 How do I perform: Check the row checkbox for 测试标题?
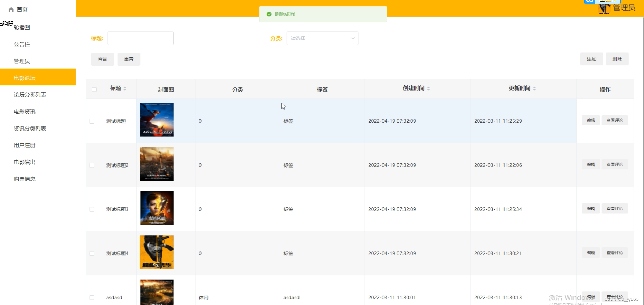(x=92, y=121)
